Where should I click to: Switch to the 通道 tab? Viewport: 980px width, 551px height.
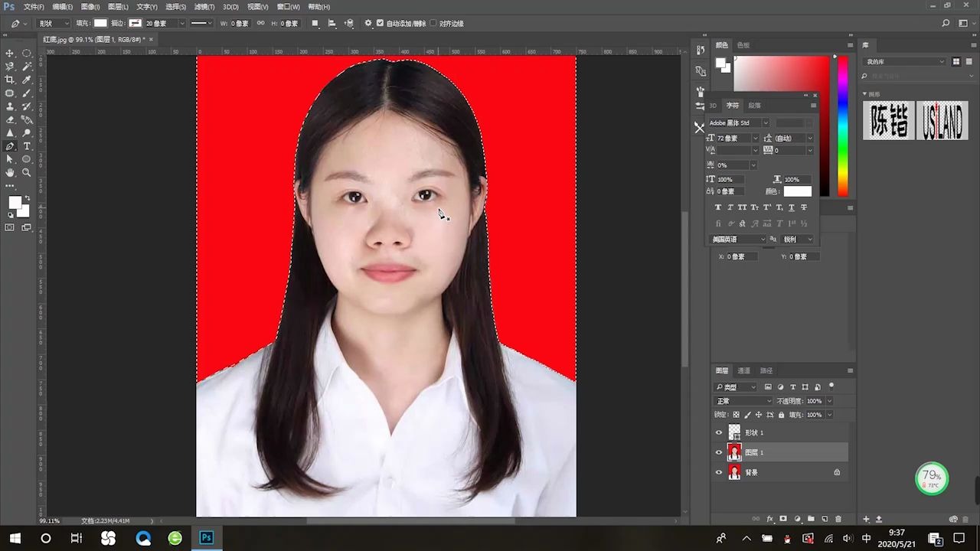[x=743, y=370]
